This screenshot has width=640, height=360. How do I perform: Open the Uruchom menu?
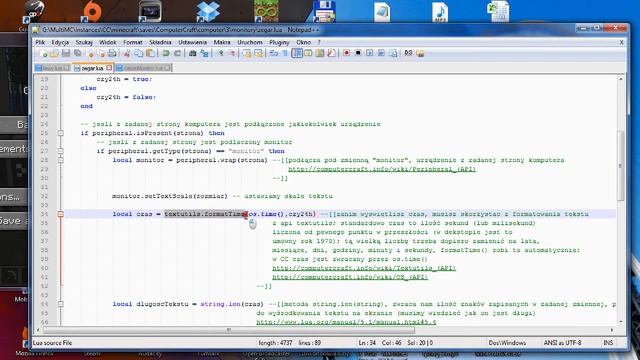click(250, 42)
